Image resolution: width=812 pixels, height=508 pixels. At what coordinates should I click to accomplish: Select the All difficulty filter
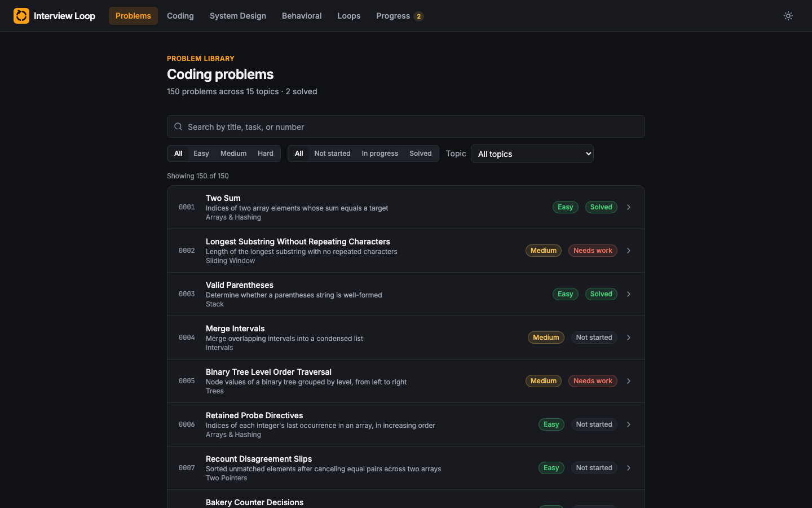pyautogui.click(x=178, y=154)
